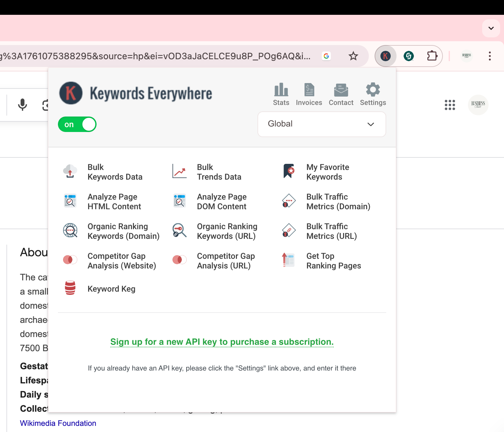The width and height of the screenshot is (504, 432).
Task: Bookmark this page with the star icon
Action: click(353, 56)
